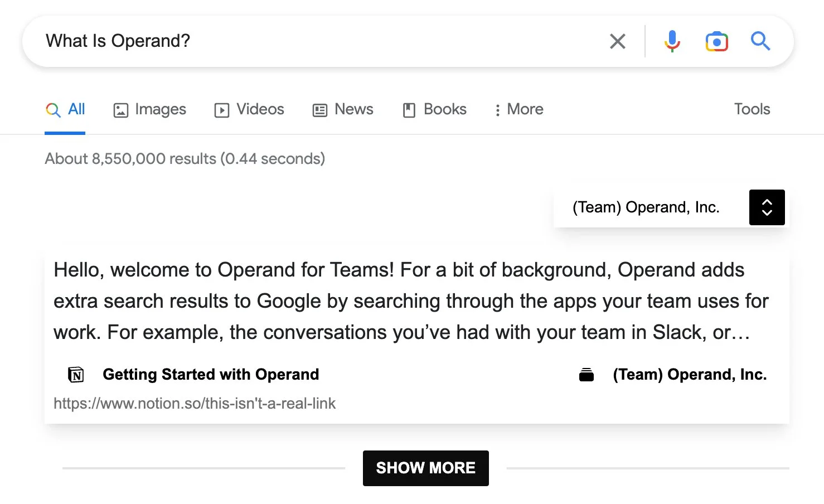Click the blue magnifying glass search icon
Viewport: 824px width, 504px height.
tap(760, 41)
